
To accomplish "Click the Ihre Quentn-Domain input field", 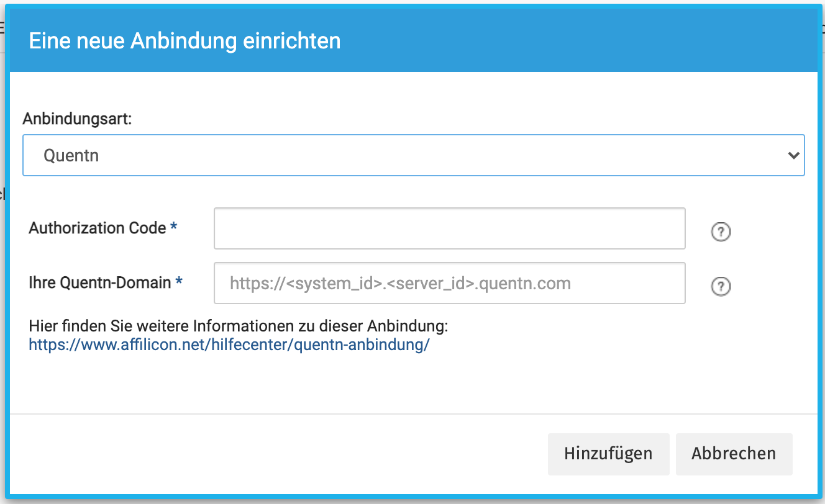I will (x=450, y=283).
